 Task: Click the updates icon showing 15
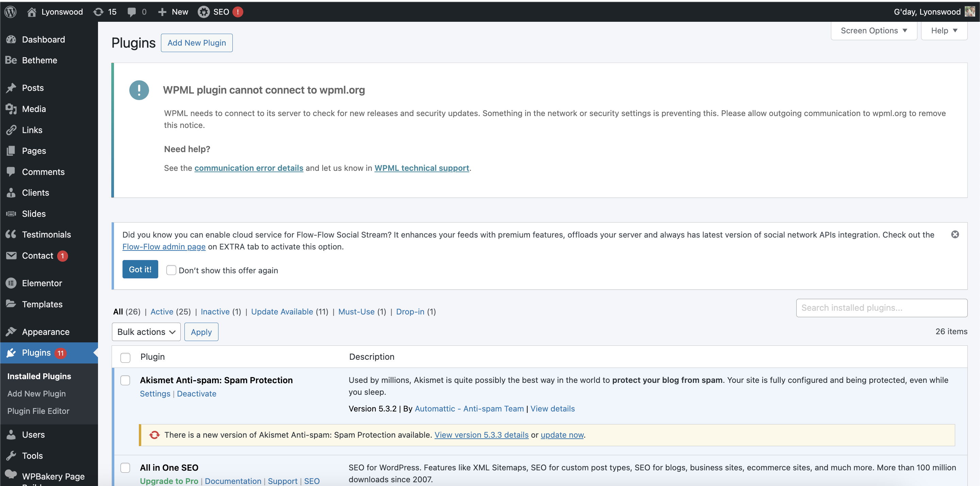tap(98, 12)
